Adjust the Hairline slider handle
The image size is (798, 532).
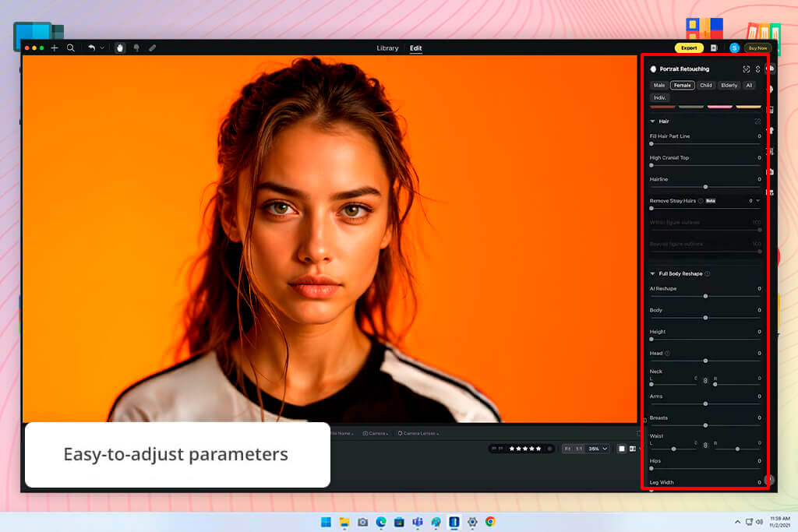click(705, 187)
